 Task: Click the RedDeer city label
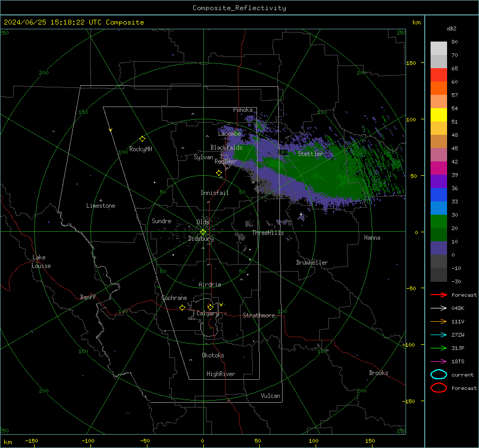click(x=226, y=161)
